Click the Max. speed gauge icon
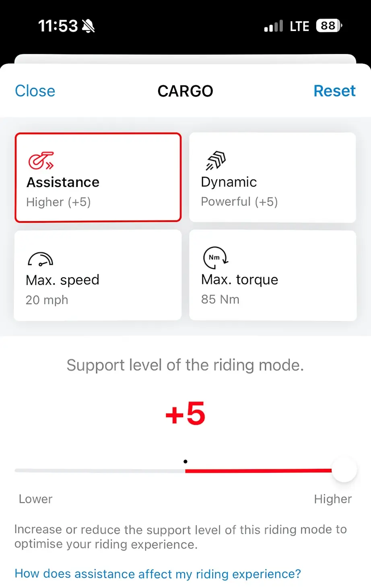Viewport: 371px width, 588px height. pos(41,259)
